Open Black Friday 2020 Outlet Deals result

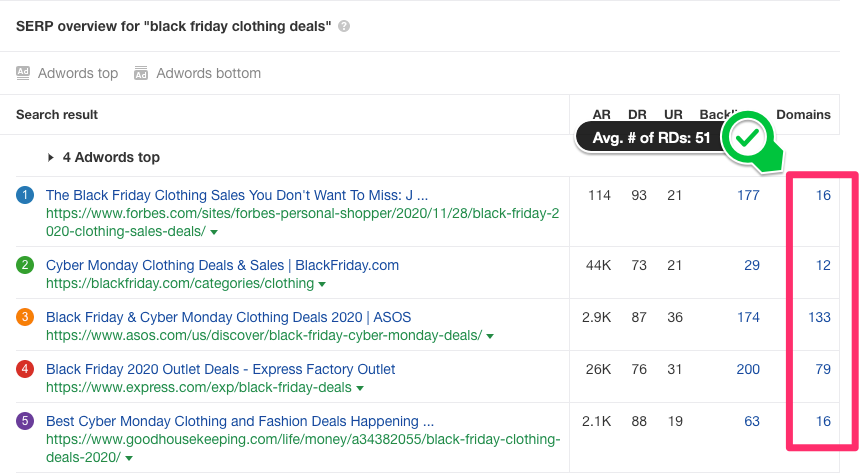click(220, 369)
